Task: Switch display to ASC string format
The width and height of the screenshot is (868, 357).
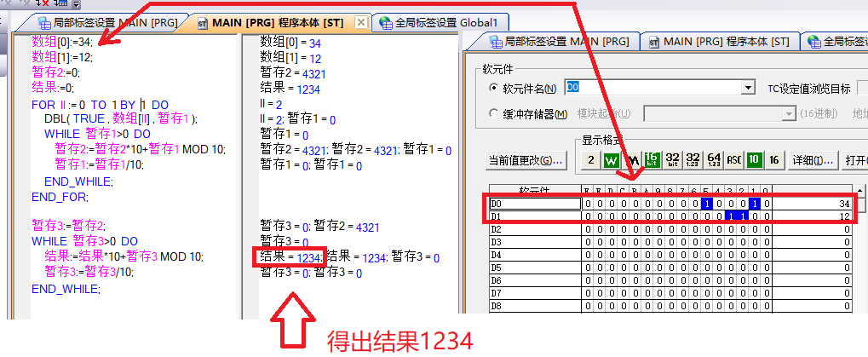Action: (x=733, y=160)
